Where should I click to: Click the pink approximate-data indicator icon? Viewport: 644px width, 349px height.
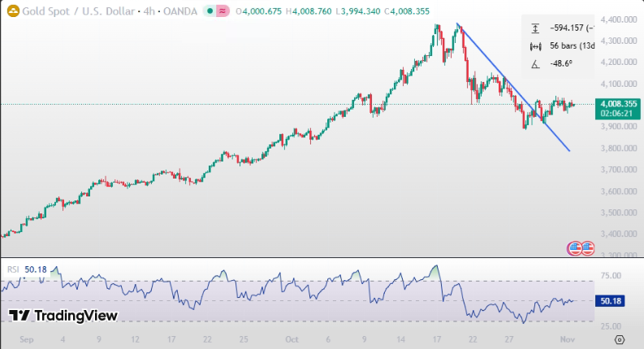pyautogui.click(x=222, y=10)
